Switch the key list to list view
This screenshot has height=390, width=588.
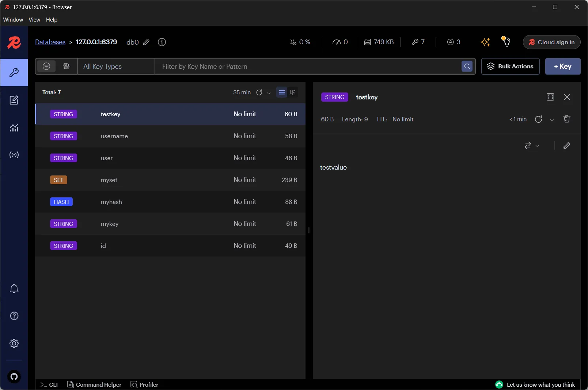(x=282, y=92)
